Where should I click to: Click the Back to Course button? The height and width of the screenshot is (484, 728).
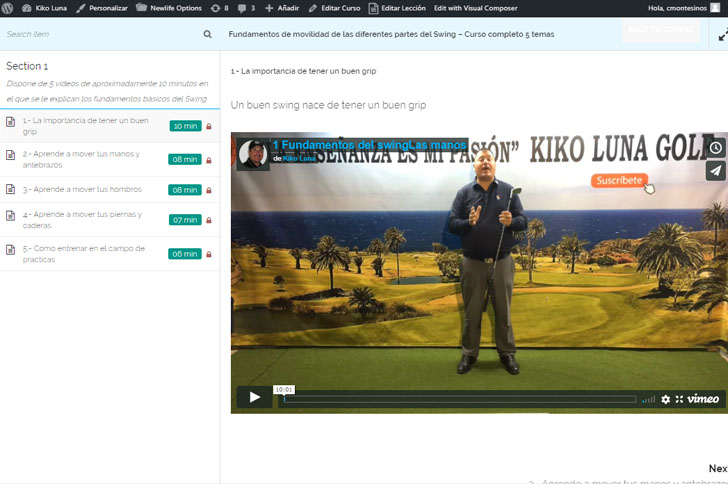pos(661,29)
